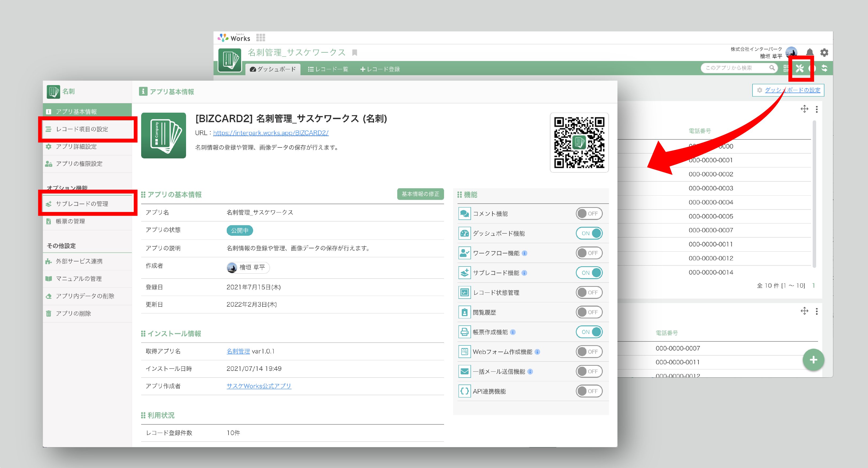The image size is (868, 468).
Task: Open the kebab menu of the upper dashboard panel
Action: (816, 109)
